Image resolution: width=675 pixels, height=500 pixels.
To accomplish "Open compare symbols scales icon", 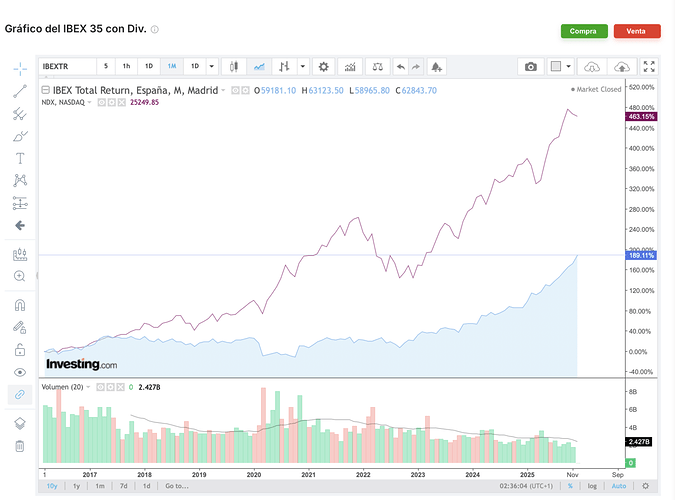I will (378, 66).
